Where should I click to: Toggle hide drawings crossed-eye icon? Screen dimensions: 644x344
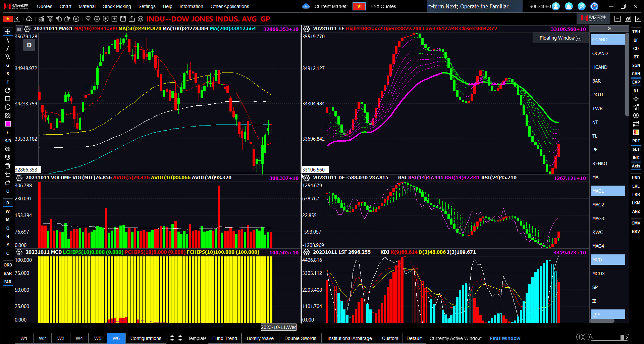click(8, 149)
